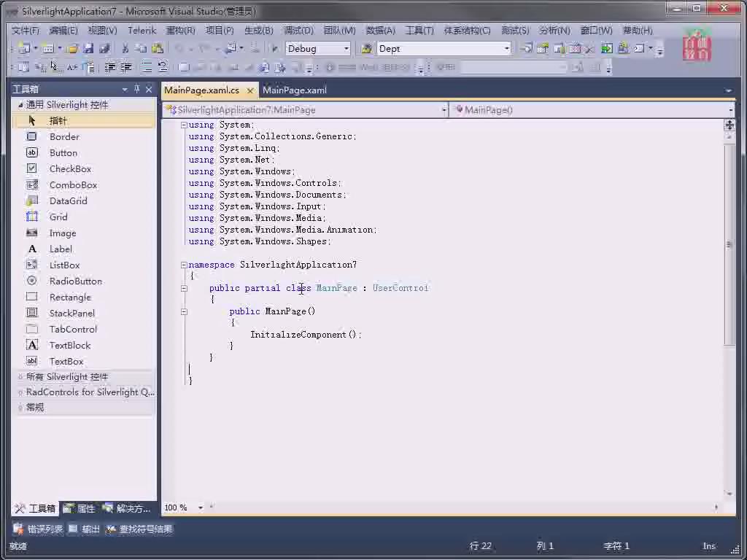
Task: Open the 错误列表 error list tab
Action: pyautogui.click(x=39, y=529)
